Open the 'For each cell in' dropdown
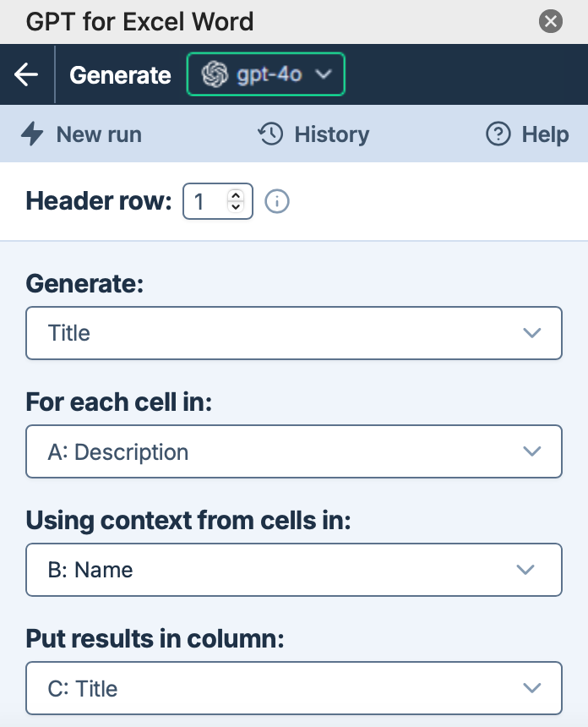 (294, 451)
